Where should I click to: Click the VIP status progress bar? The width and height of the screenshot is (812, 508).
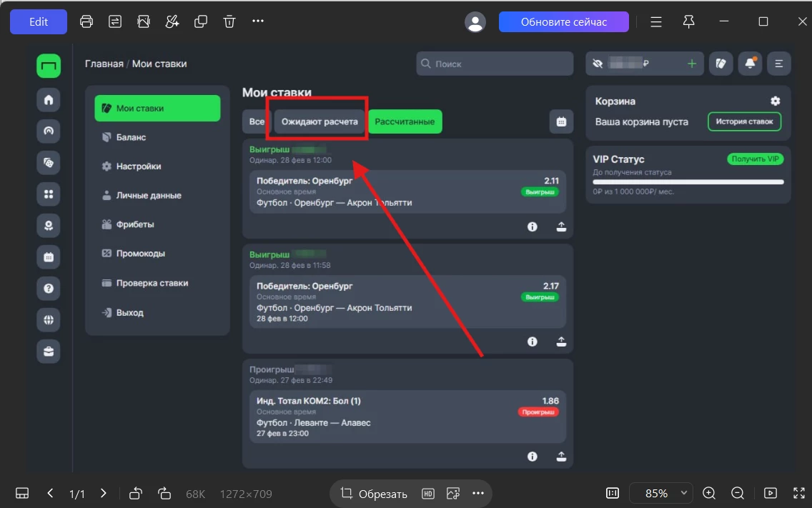tap(688, 181)
